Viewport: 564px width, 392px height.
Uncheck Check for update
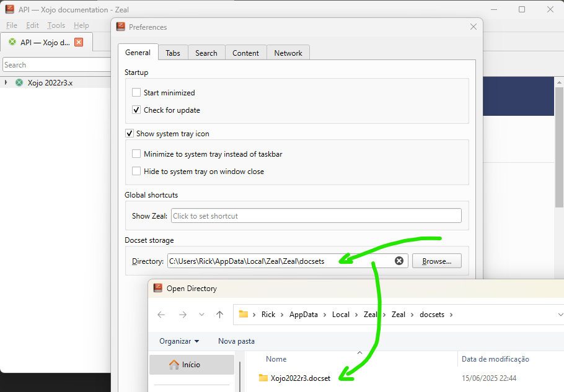point(136,110)
